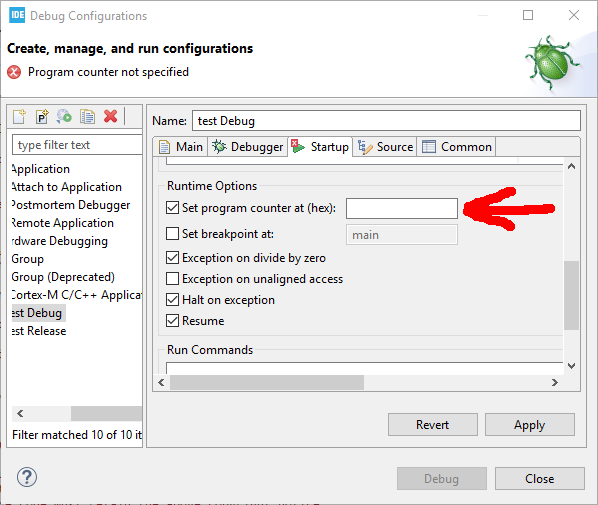
Task: Click the startup panel vertical scrollbar thumb
Action: point(571,295)
